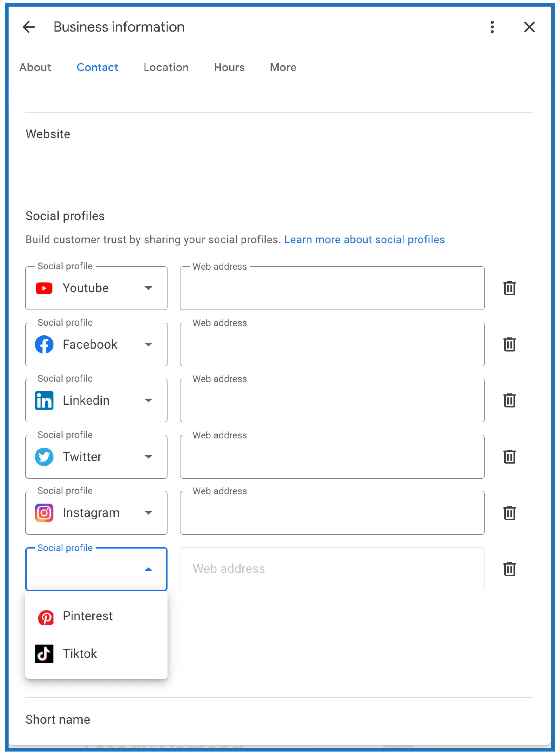
Task: Click the Instagram web address field
Action: pyautogui.click(x=332, y=513)
